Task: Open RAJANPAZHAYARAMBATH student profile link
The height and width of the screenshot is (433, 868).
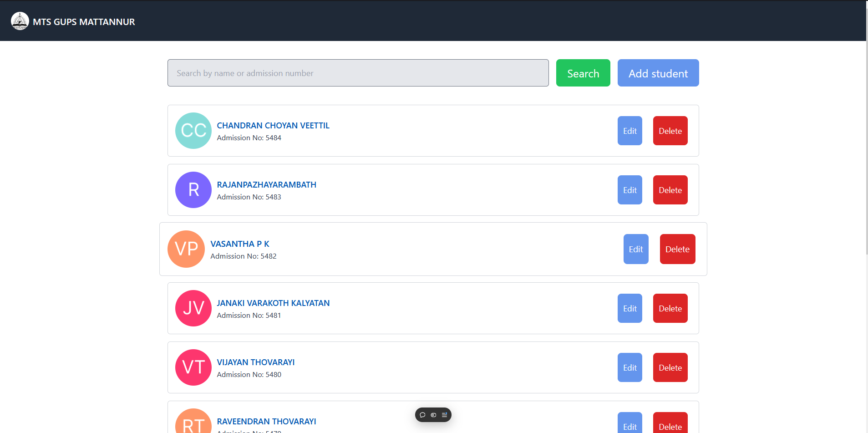Action: [x=266, y=185]
